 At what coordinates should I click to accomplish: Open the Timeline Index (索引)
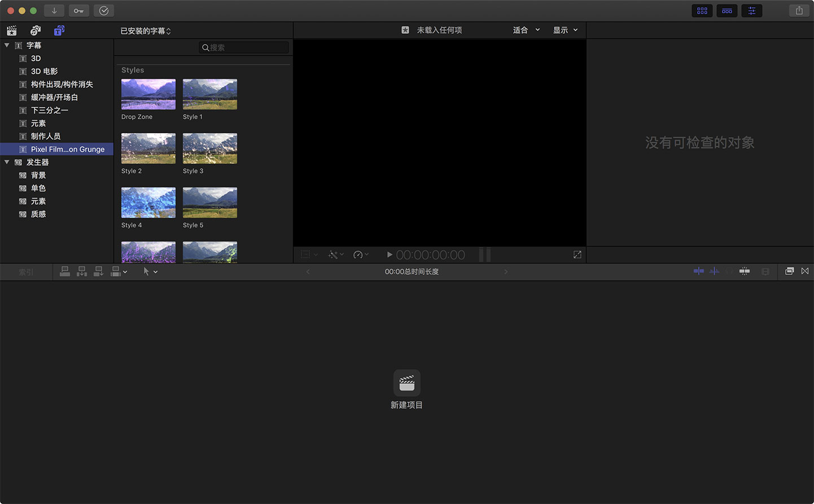[26, 271]
